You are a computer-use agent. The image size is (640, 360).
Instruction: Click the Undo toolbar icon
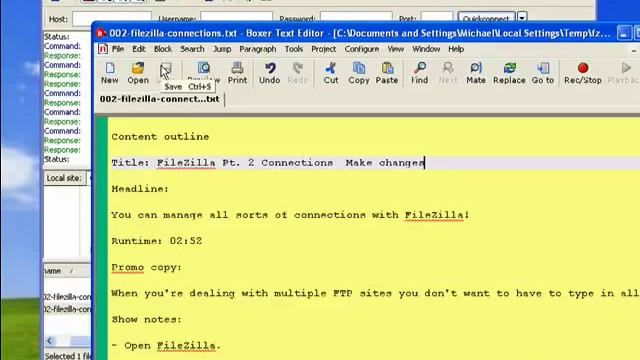tap(269, 73)
